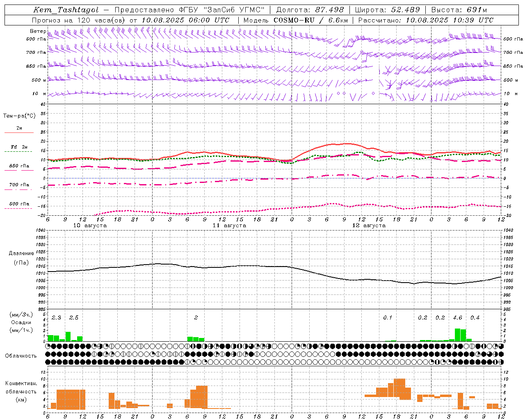Select the Конвективн. convective cloud label
Image resolution: width=525 pixels, height=420 pixels.
coord(21,383)
